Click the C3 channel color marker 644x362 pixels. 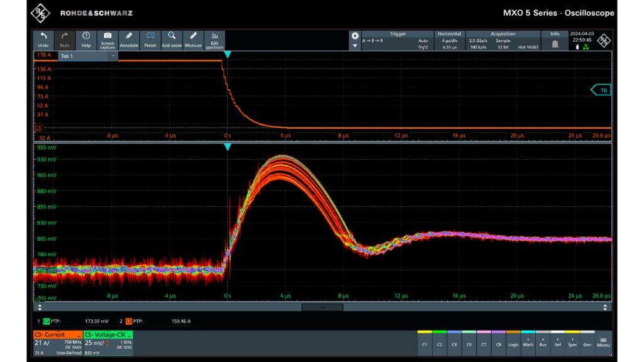coord(38,128)
